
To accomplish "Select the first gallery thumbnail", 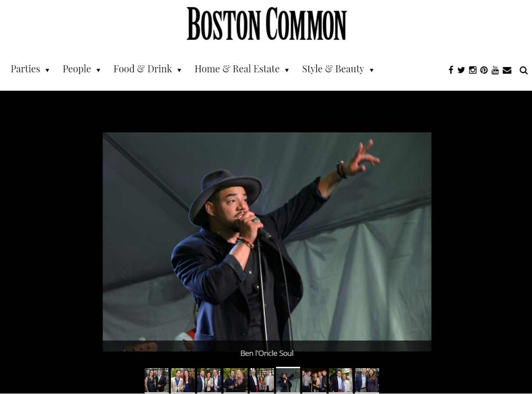I will pos(156,380).
